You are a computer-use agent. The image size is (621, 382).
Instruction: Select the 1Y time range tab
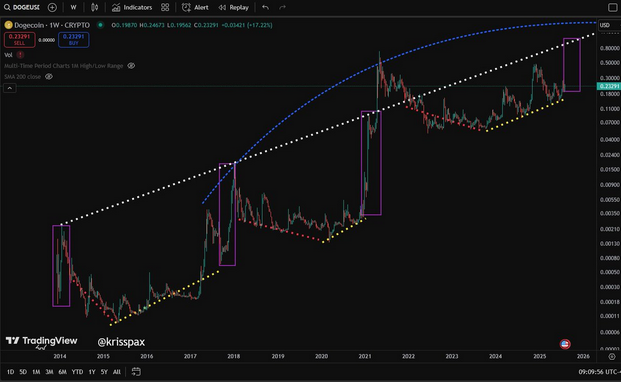click(x=92, y=372)
